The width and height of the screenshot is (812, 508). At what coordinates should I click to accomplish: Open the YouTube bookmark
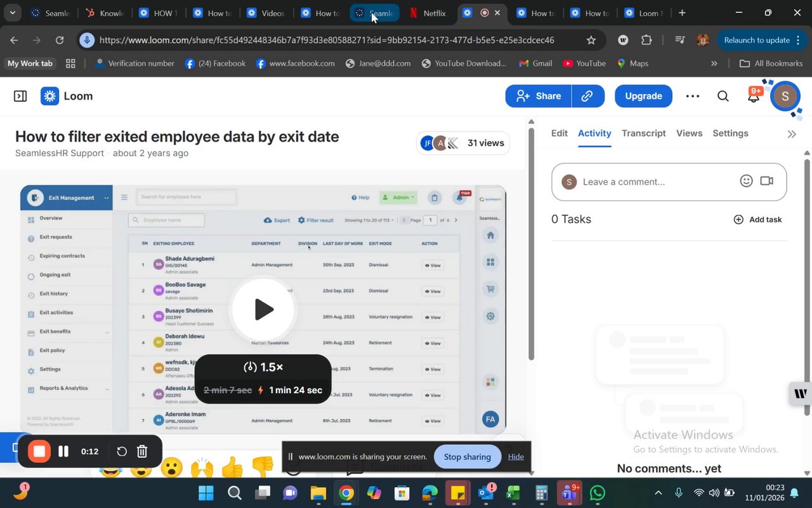tap(584, 63)
